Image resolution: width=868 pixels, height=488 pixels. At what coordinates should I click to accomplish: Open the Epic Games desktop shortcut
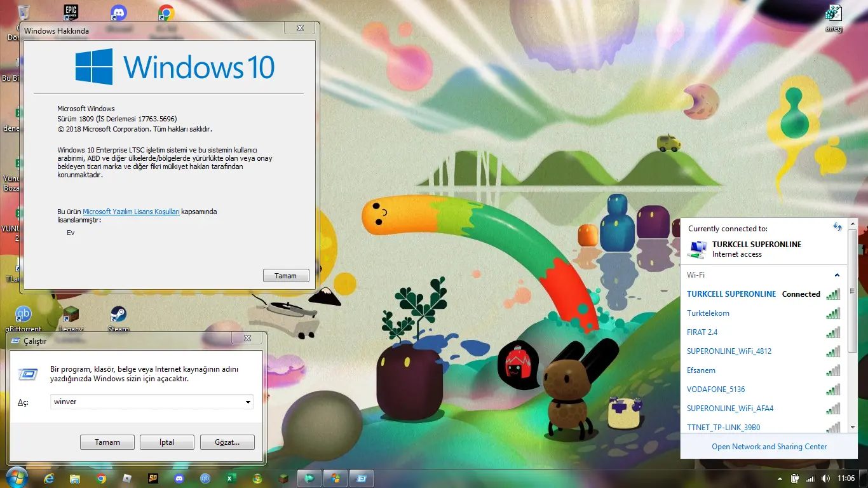pos(71,14)
